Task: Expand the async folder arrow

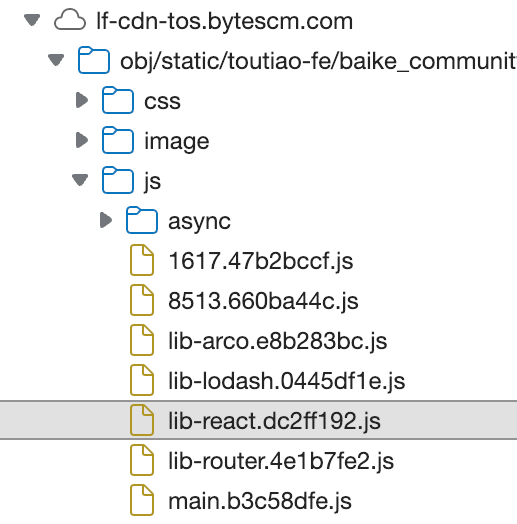Action: 106,220
